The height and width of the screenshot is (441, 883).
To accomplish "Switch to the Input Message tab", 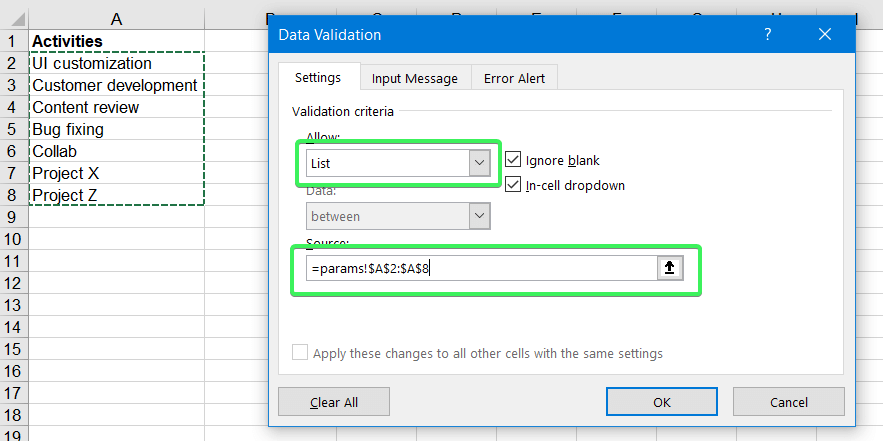I will pyautogui.click(x=414, y=78).
